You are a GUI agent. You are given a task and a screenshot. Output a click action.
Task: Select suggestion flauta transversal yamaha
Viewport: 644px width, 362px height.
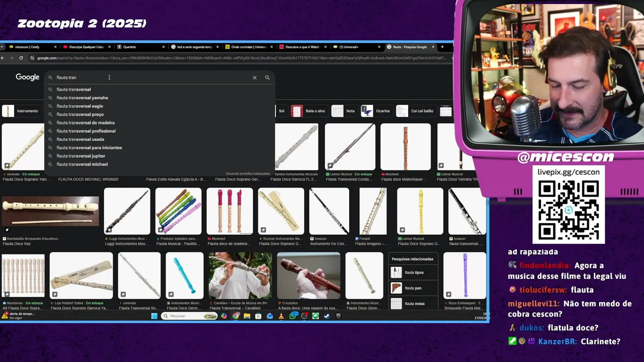pyautogui.click(x=160, y=98)
